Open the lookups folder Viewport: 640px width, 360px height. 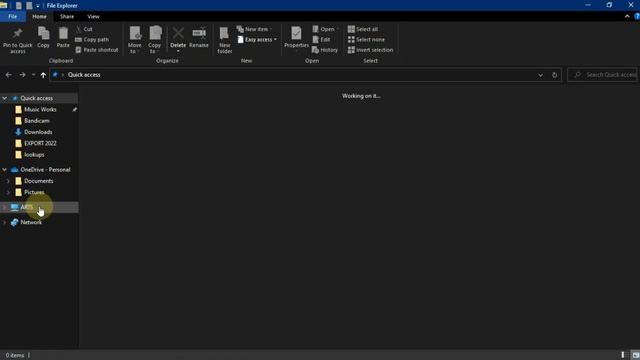(34, 155)
